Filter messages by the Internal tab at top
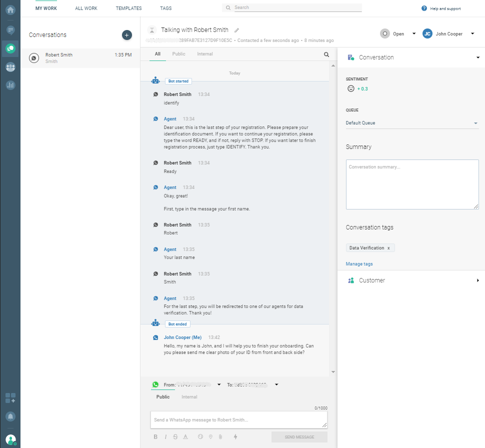The height and width of the screenshot is (448, 485). click(x=205, y=54)
